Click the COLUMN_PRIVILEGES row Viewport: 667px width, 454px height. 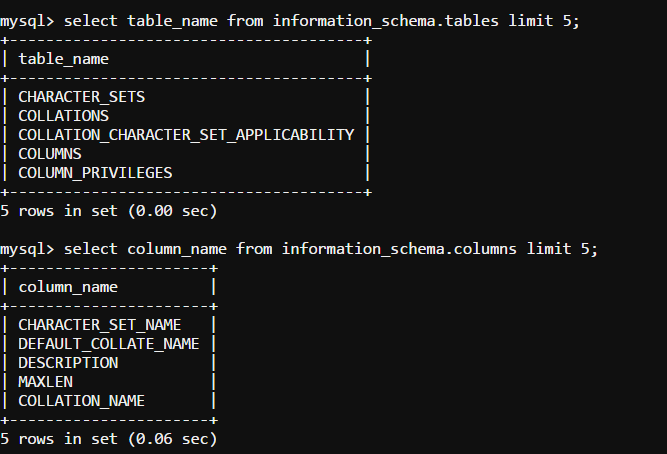[x=95, y=173]
